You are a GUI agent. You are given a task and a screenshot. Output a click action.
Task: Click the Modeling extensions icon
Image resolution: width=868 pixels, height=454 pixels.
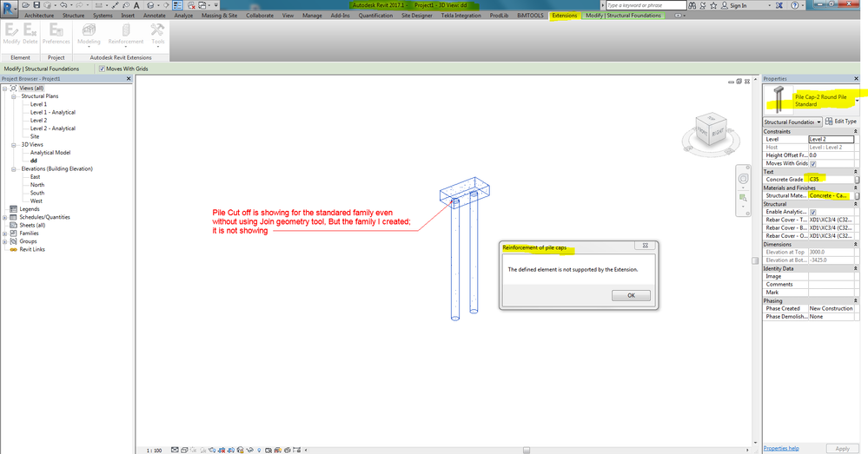coord(89,34)
